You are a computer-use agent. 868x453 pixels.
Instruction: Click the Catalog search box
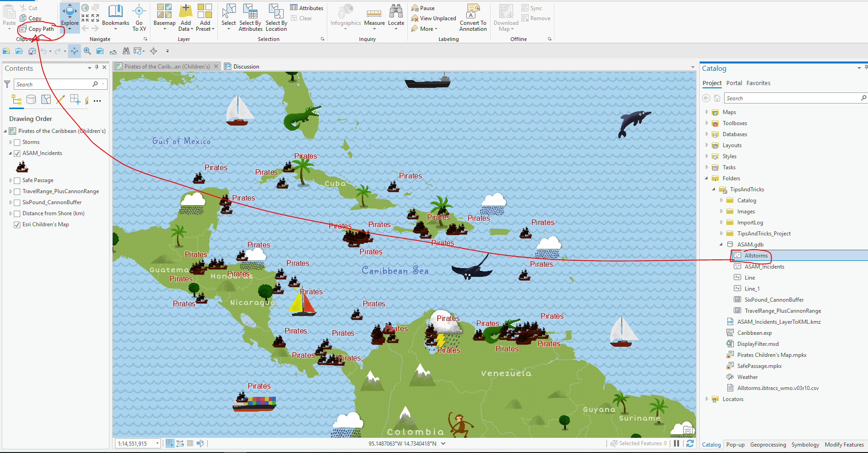coord(796,98)
